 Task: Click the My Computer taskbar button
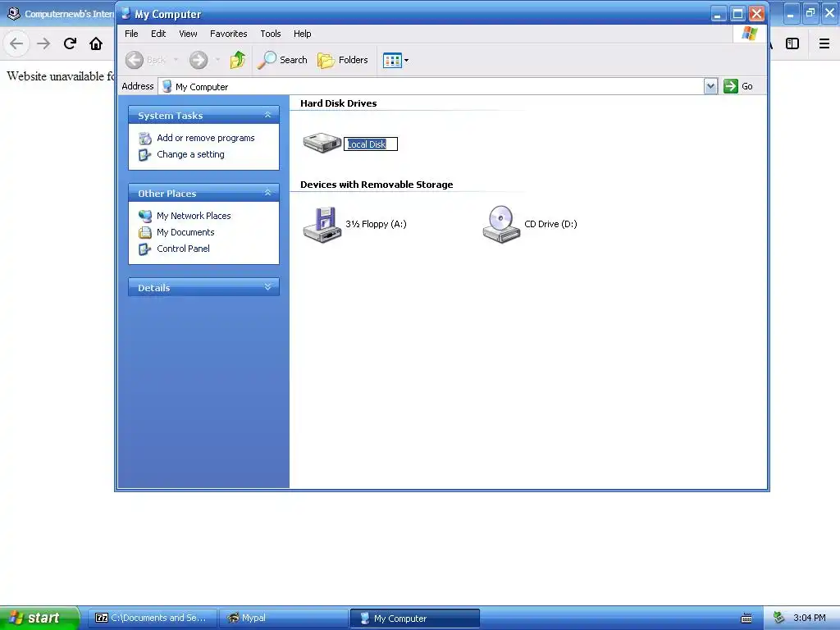point(414,619)
